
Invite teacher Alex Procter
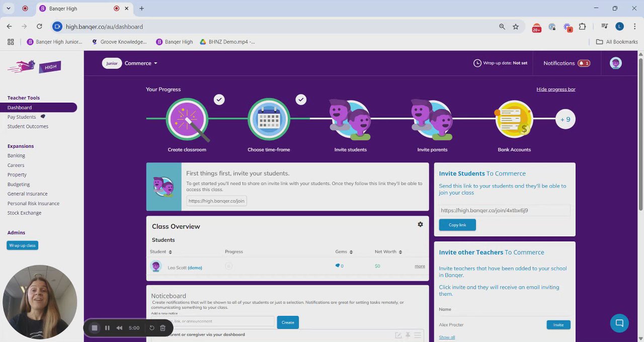558,325
